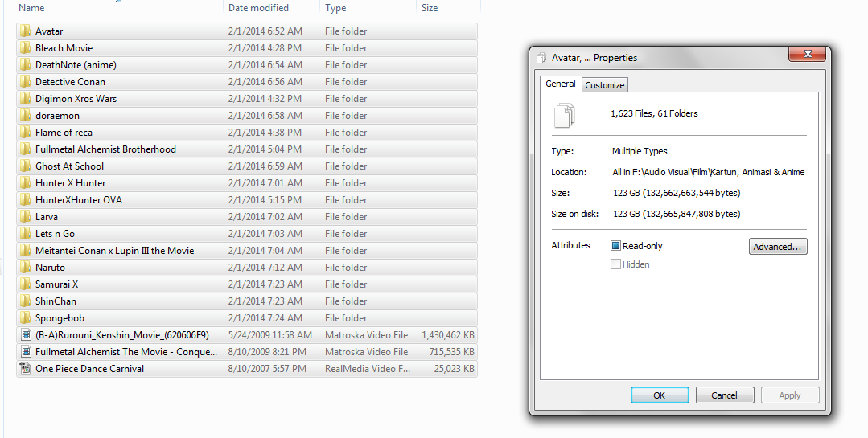Switch to the General tab

click(560, 84)
